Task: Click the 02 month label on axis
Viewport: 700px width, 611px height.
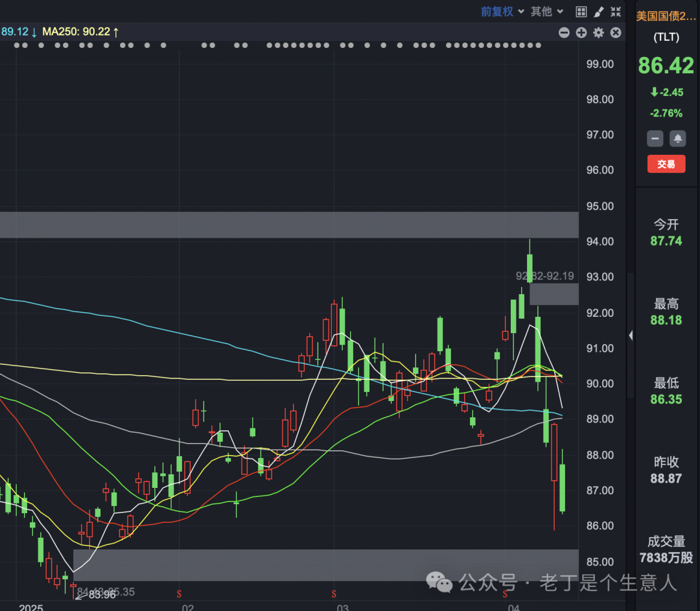Action: [x=188, y=608]
